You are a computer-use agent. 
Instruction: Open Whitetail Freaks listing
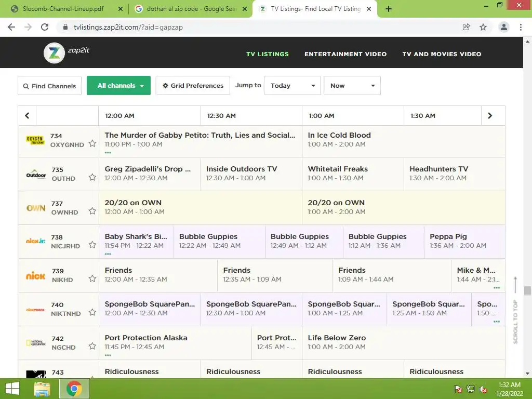pyautogui.click(x=353, y=174)
